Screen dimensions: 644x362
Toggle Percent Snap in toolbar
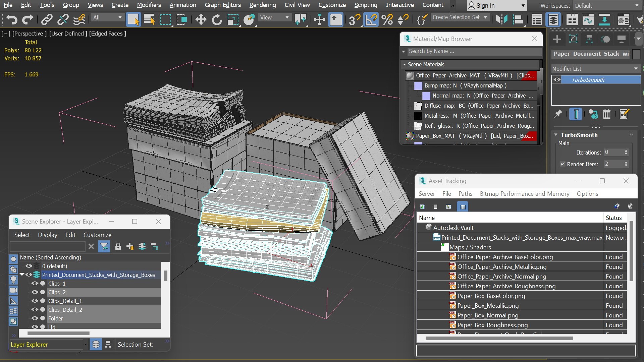pyautogui.click(x=387, y=20)
